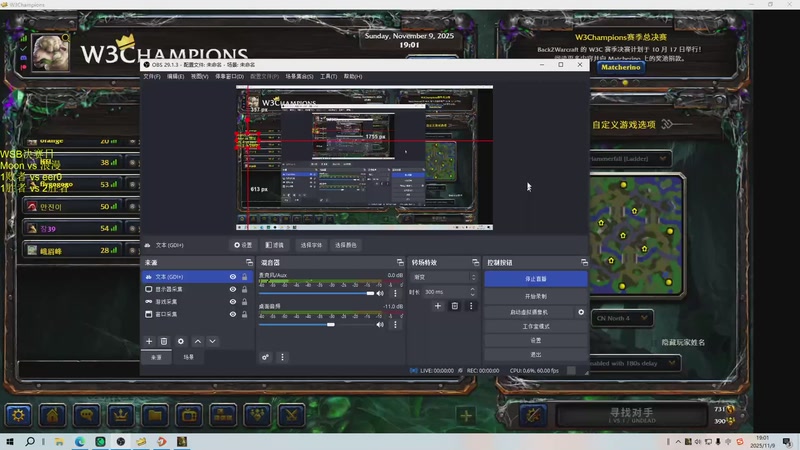The height and width of the screenshot is (450, 800).
Task: Pop out the 来源 dock panel
Action: 249,262
